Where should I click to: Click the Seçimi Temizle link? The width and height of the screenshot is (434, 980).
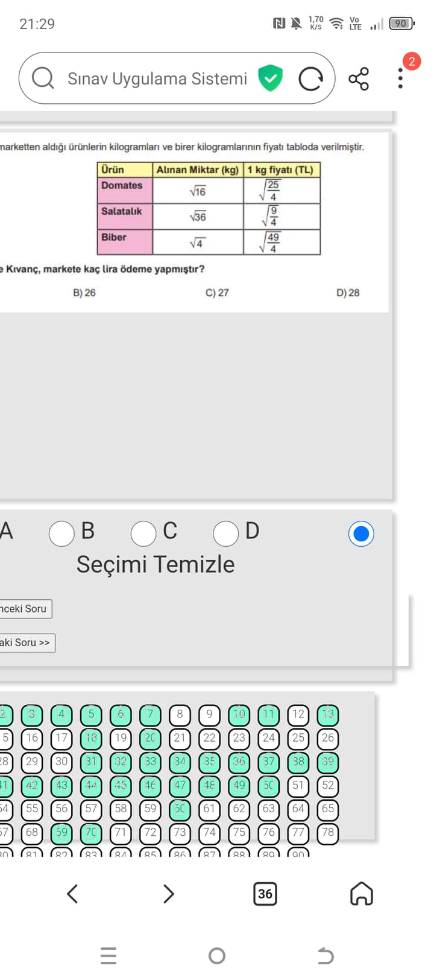(156, 564)
